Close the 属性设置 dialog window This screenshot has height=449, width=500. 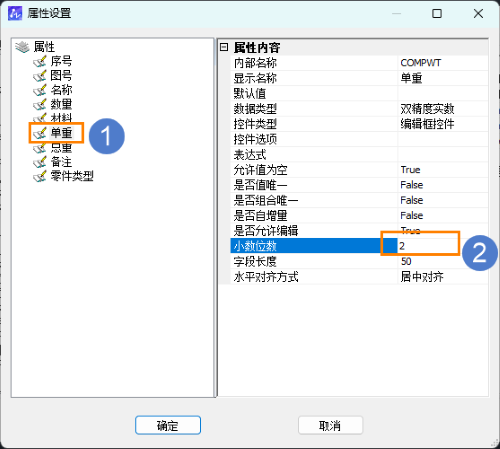pyautogui.click(x=478, y=14)
